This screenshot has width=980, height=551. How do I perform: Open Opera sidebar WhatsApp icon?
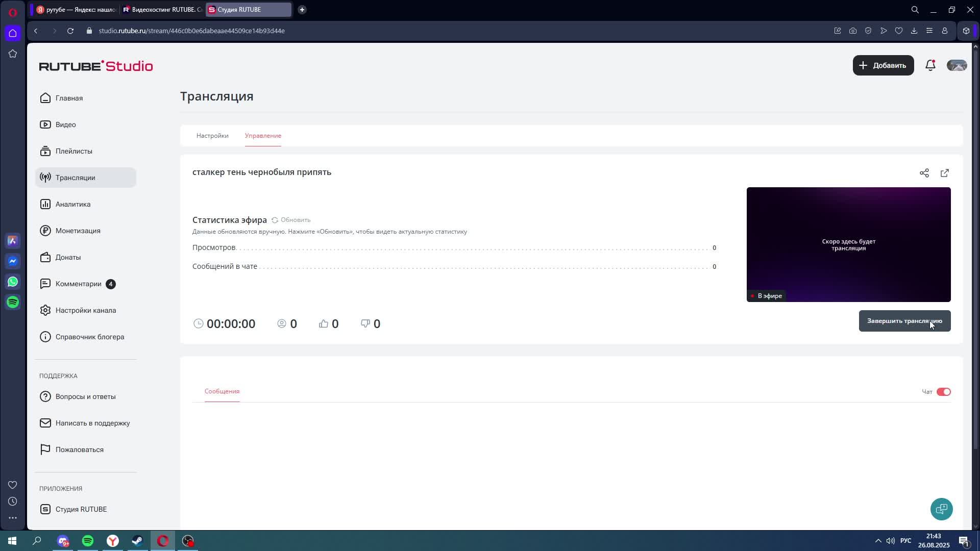[13, 282]
